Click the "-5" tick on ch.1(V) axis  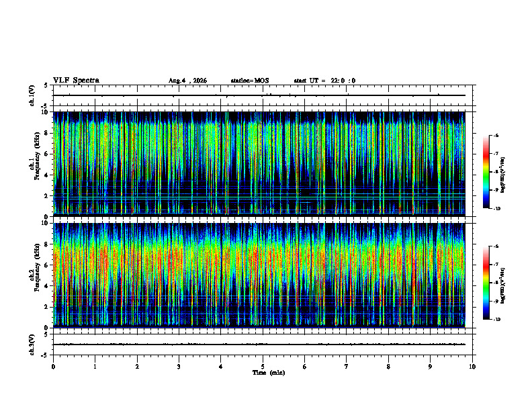pos(45,106)
